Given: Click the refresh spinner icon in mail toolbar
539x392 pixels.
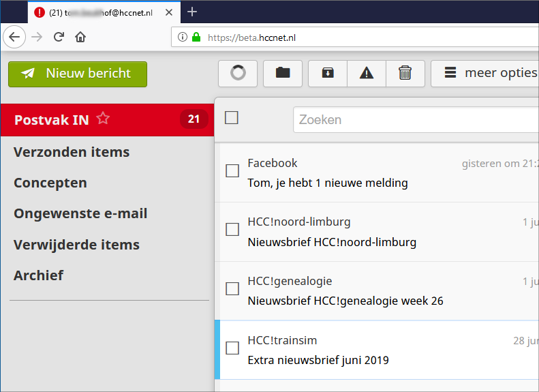Looking at the screenshot, I should point(238,74).
